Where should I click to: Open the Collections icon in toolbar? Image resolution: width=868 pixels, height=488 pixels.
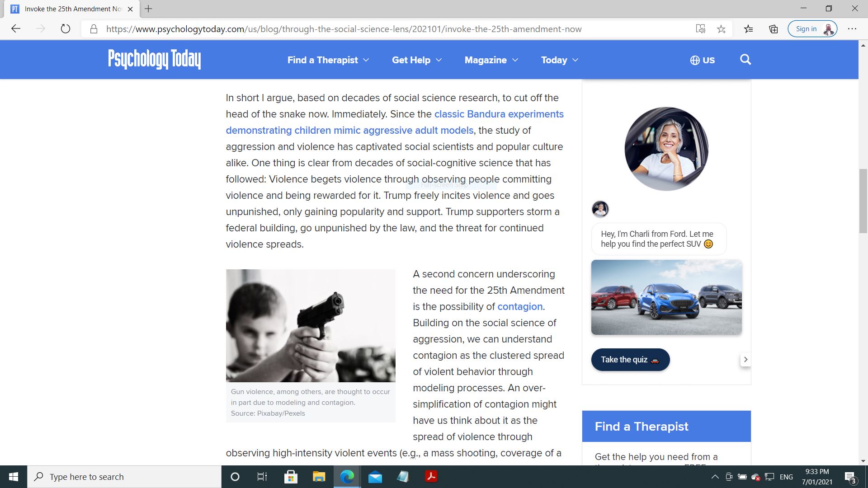pos(774,29)
